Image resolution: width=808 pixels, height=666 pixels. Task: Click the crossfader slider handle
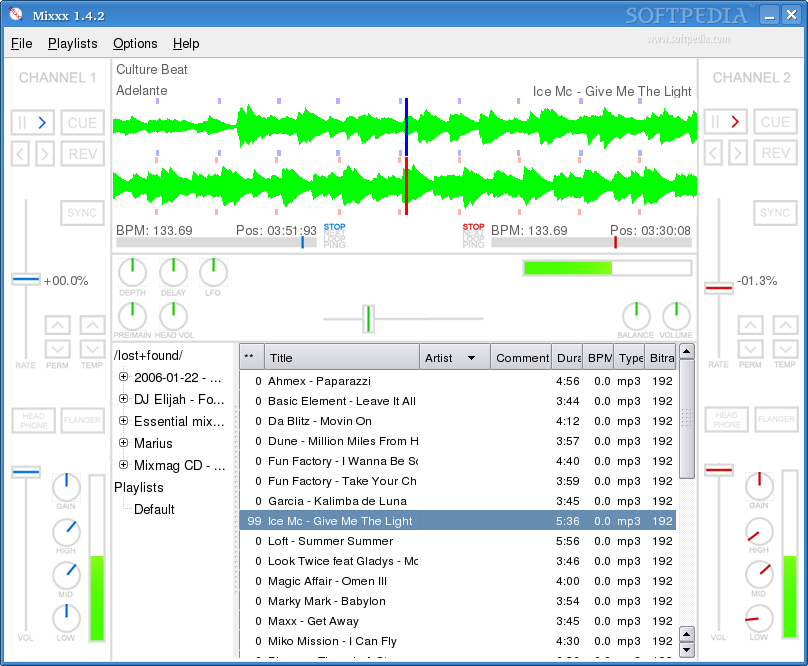click(368, 319)
